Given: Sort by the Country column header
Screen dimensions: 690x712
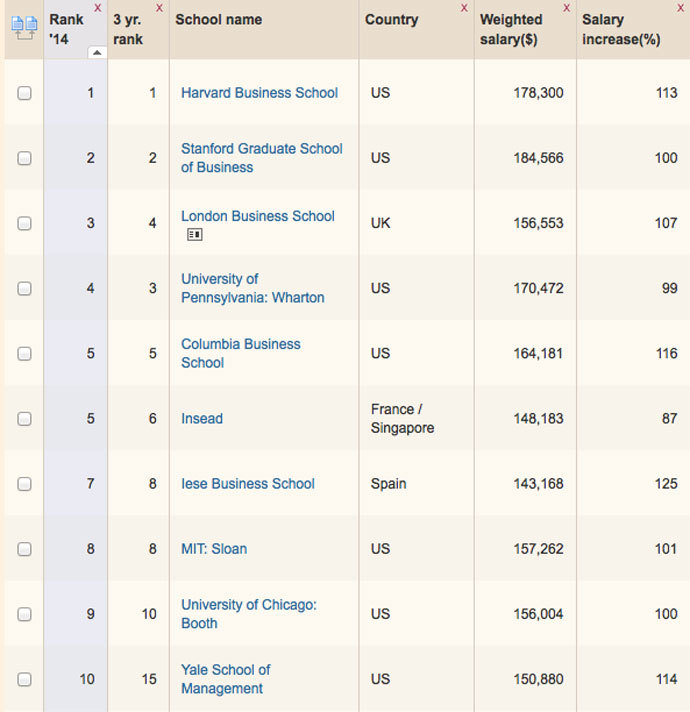Looking at the screenshot, I should (391, 20).
